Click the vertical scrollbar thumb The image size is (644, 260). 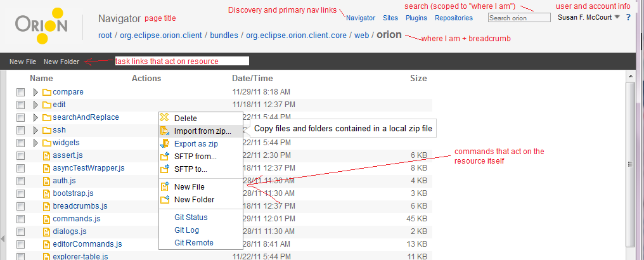[630, 164]
